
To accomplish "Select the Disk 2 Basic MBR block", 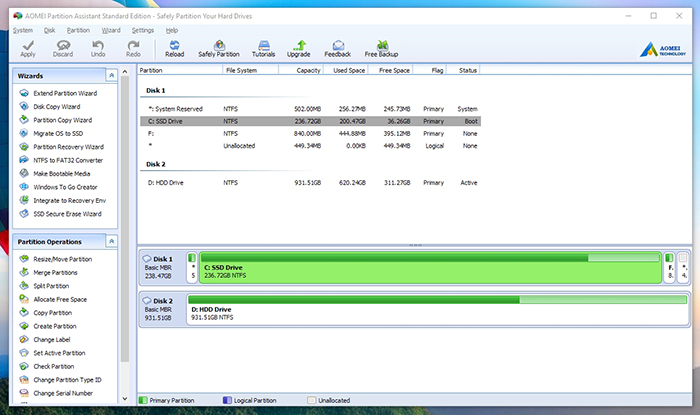I will (162, 309).
